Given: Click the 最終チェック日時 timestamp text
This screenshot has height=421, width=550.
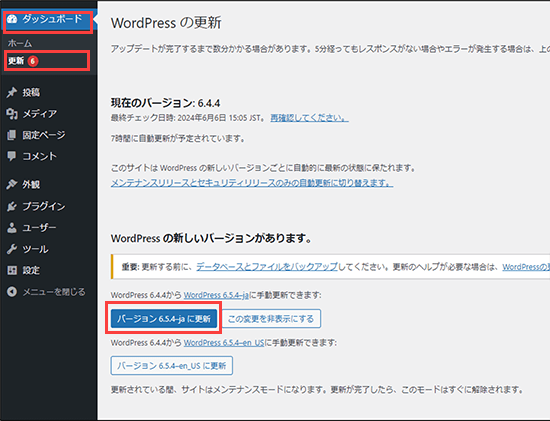Looking at the screenshot, I should (x=188, y=118).
